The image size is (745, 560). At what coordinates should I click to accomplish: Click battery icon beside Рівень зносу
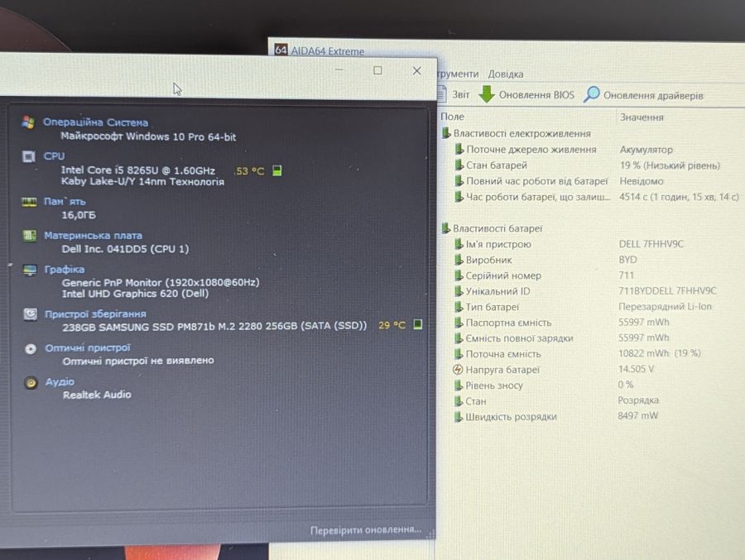click(458, 385)
